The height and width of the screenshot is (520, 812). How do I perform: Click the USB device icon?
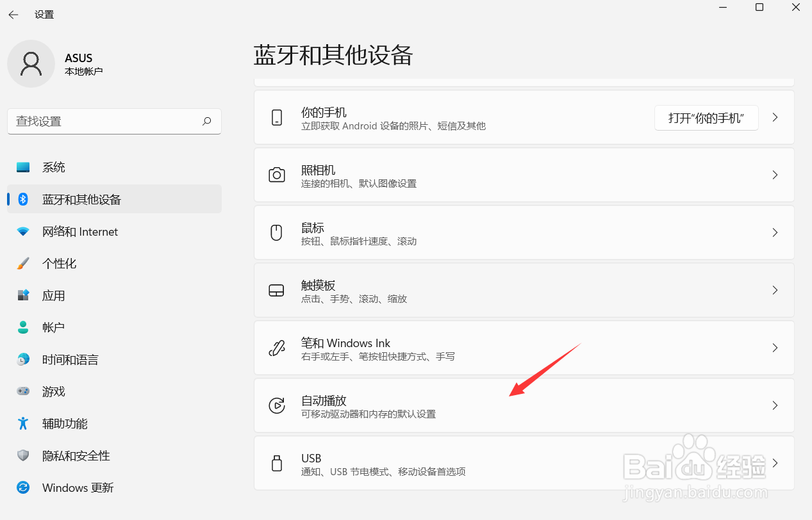tap(276, 463)
